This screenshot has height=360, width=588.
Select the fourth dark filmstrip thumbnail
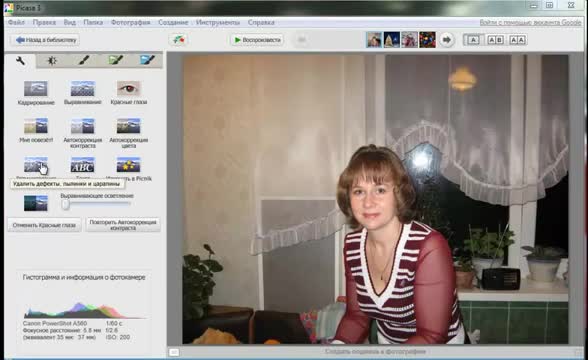pos(427,40)
